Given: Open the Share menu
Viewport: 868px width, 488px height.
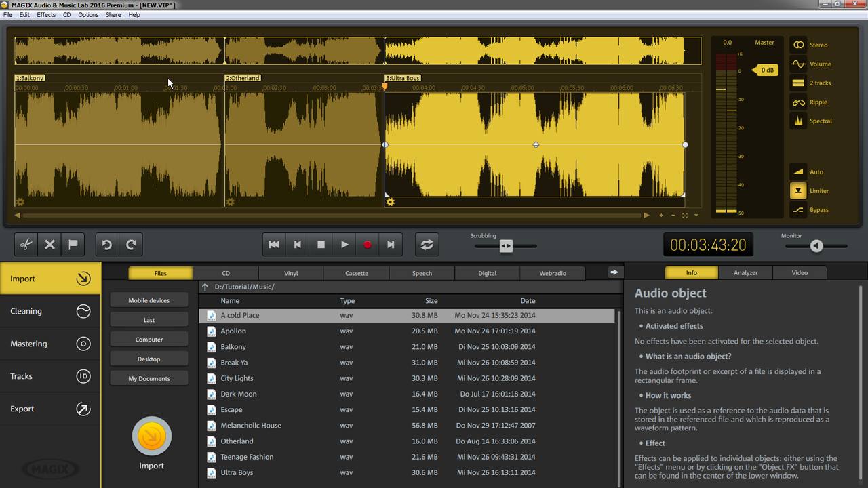Looking at the screenshot, I should pyautogui.click(x=113, y=14).
